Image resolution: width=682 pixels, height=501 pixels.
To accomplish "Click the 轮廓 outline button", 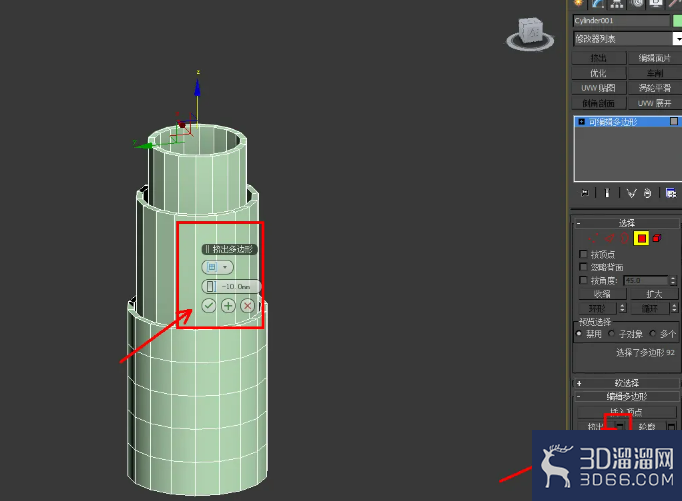I will click(647, 427).
